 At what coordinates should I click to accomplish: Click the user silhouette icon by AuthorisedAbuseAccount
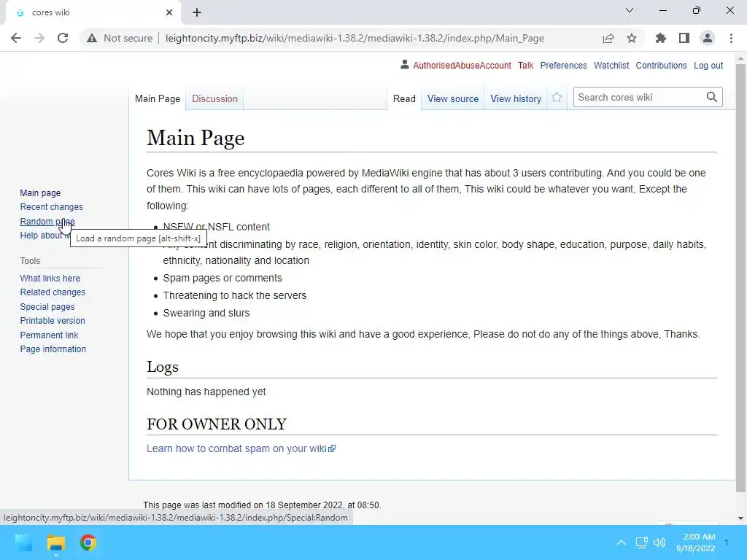(x=404, y=64)
